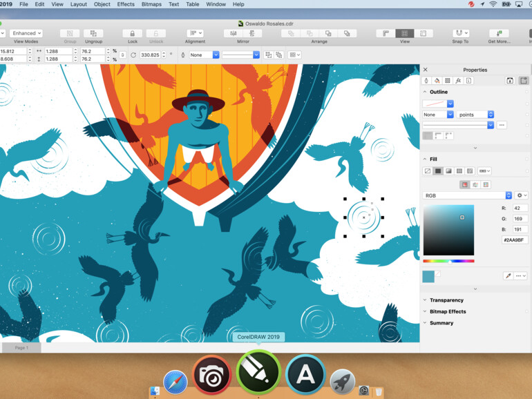Open the Table menu
Viewport: 532px width, 399px height.
[x=192, y=4]
